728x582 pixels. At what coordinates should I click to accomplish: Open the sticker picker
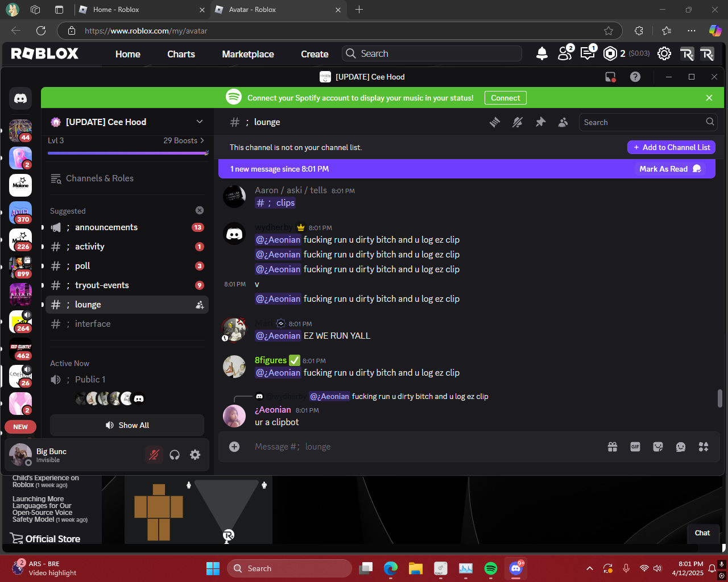point(658,447)
